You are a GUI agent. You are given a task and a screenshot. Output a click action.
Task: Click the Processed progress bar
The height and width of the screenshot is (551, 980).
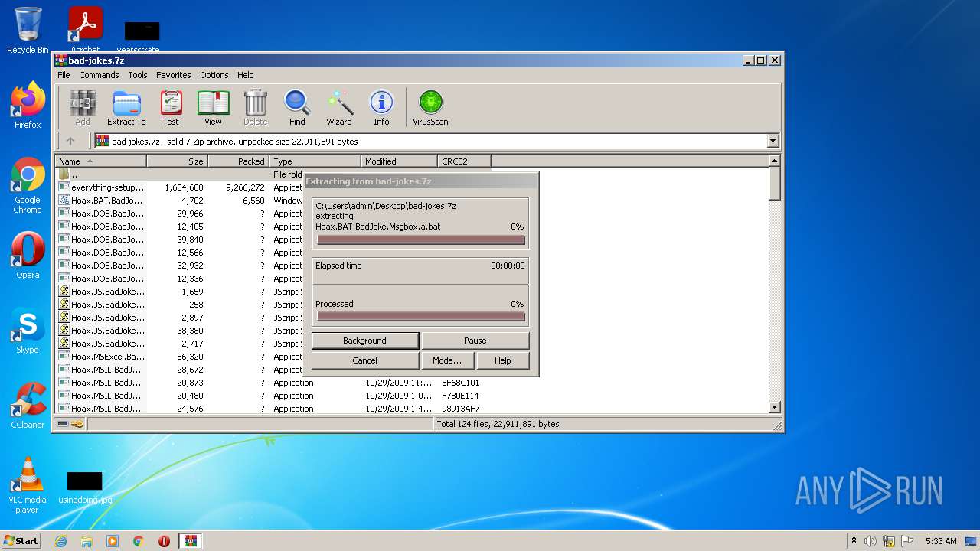coord(420,316)
